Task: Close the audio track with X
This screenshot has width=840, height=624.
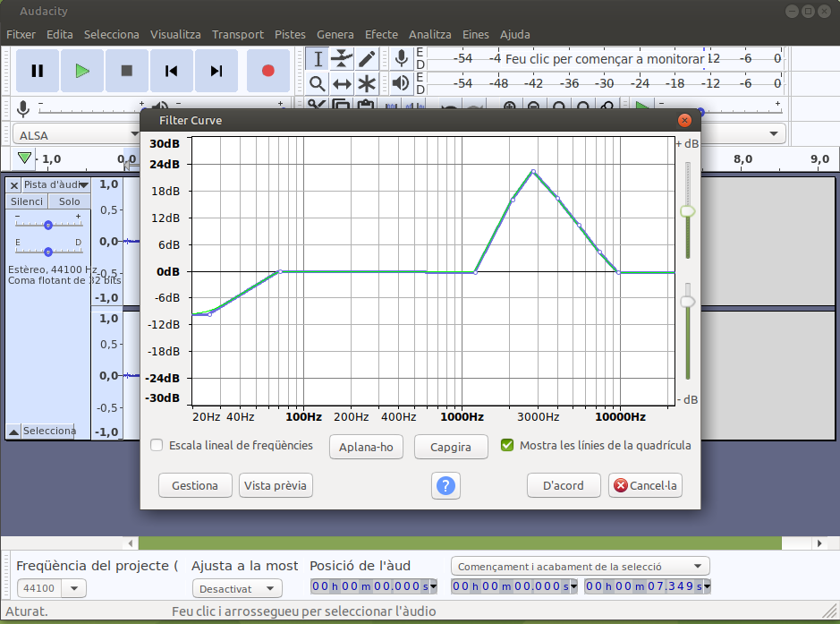Action: pos(14,185)
